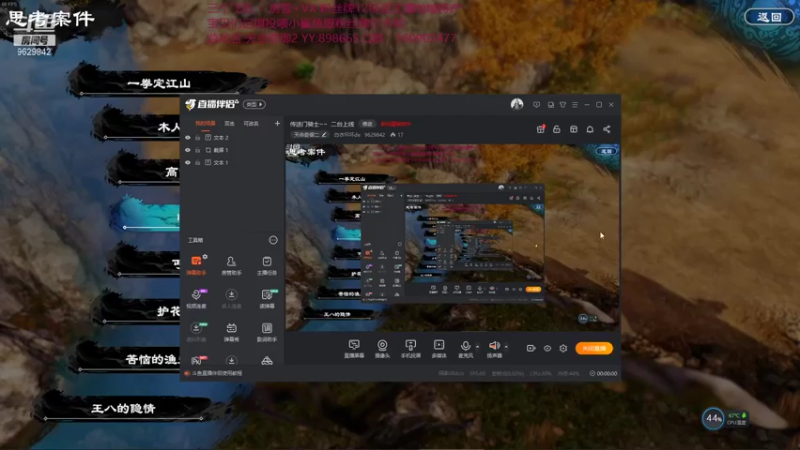Image resolution: width=800 pixels, height=450 pixels.
Task: Open the 读弹幕 tool
Action: click(x=267, y=298)
